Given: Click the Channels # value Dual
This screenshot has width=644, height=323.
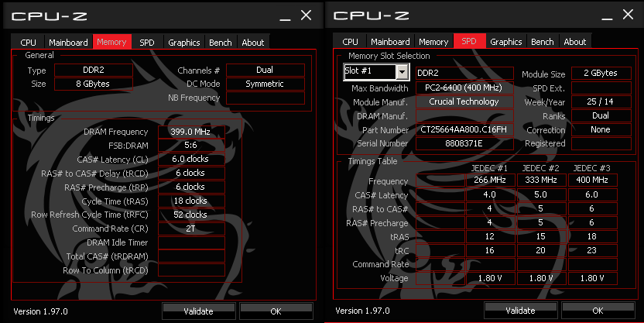Looking at the screenshot, I should pyautogui.click(x=265, y=70).
